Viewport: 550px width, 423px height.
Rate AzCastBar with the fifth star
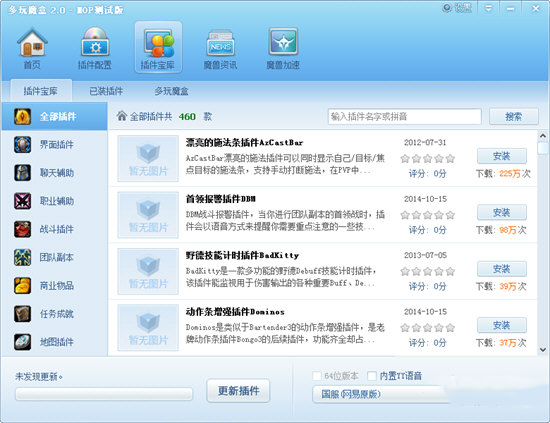pos(450,159)
